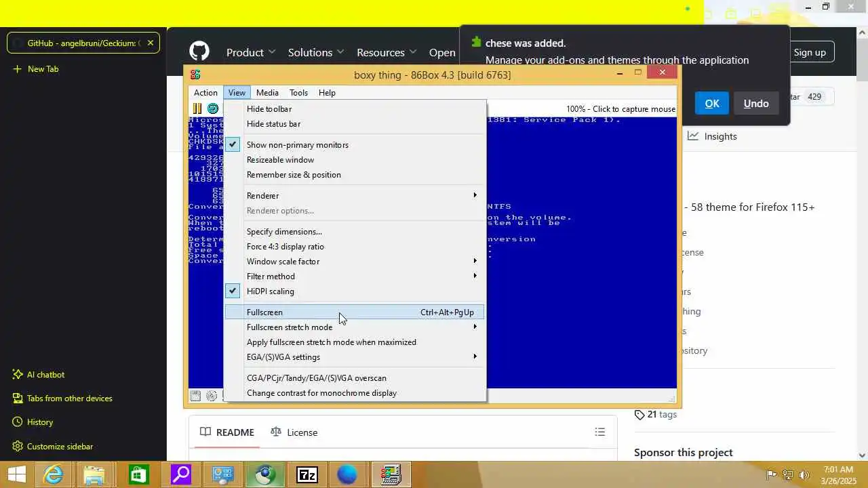
Task: Open History from the sidebar
Action: point(33,422)
